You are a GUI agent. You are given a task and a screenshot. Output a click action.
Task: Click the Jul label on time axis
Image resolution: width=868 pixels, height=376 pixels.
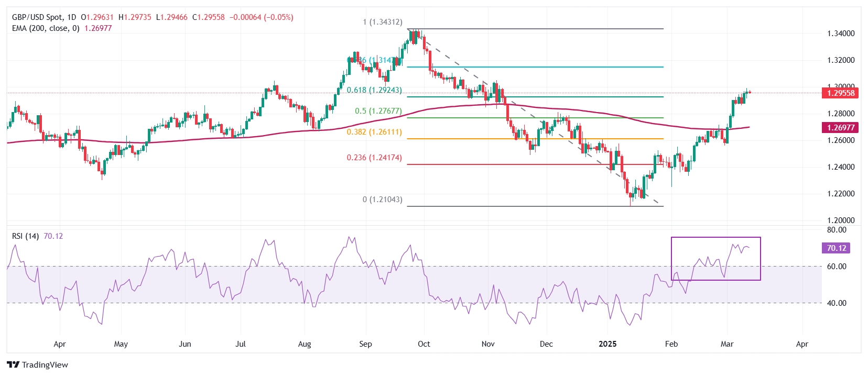pos(241,344)
